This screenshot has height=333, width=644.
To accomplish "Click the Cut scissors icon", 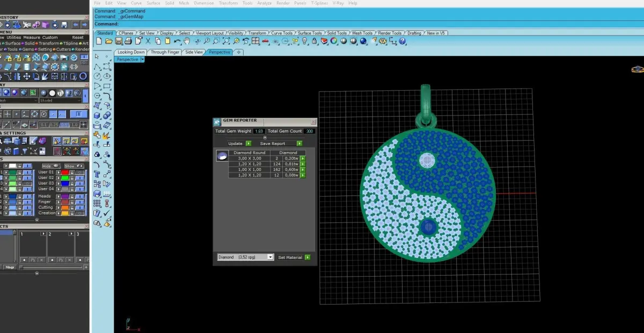I will click(x=148, y=41).
